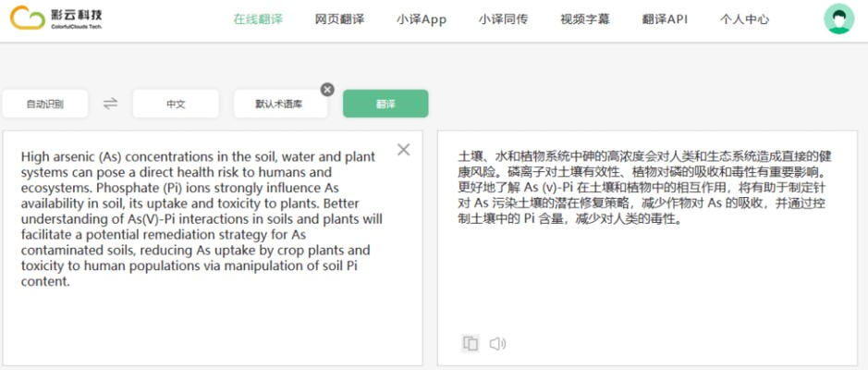The width and height of the screenshot is (868, 370).
Task: Clear the source text with X
Action: 403,150
